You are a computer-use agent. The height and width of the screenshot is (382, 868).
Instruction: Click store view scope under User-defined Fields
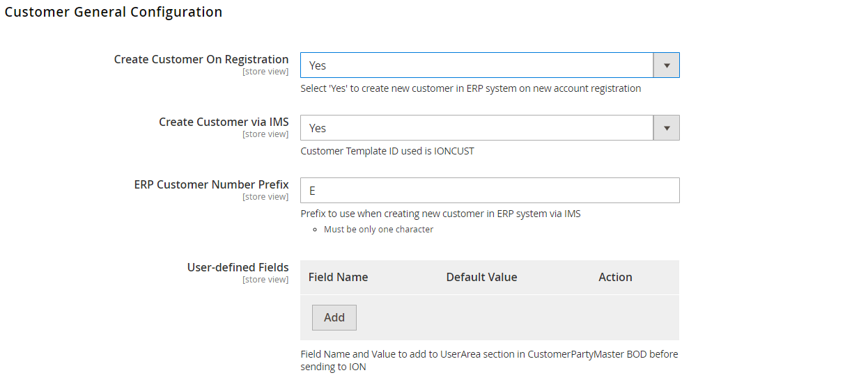coord(265,280)
